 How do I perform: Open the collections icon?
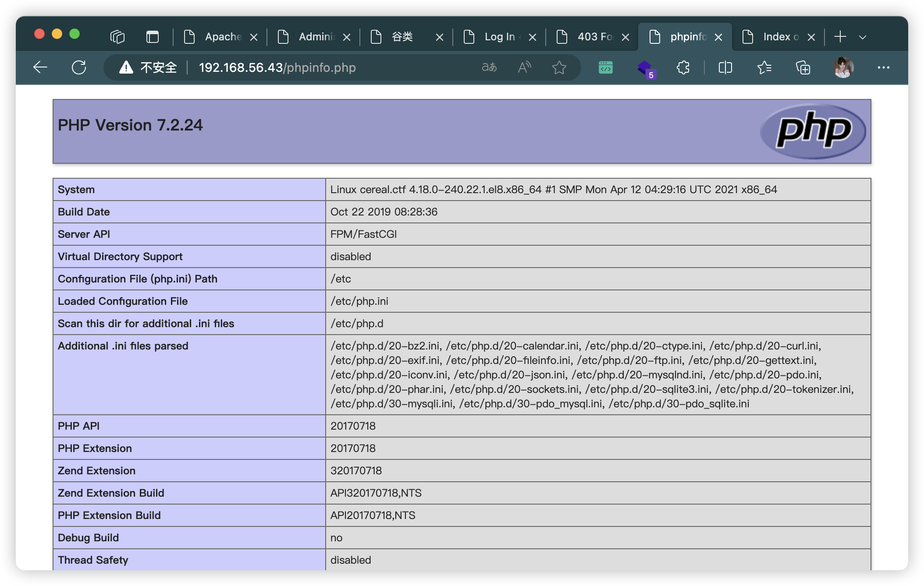803,67
